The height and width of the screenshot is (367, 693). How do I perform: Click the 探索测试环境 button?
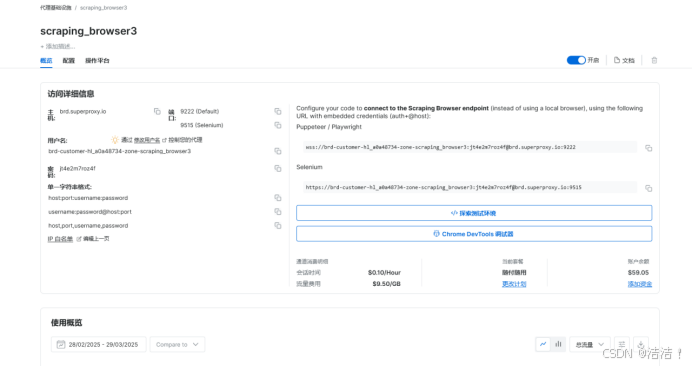click(x=474, y=213)
